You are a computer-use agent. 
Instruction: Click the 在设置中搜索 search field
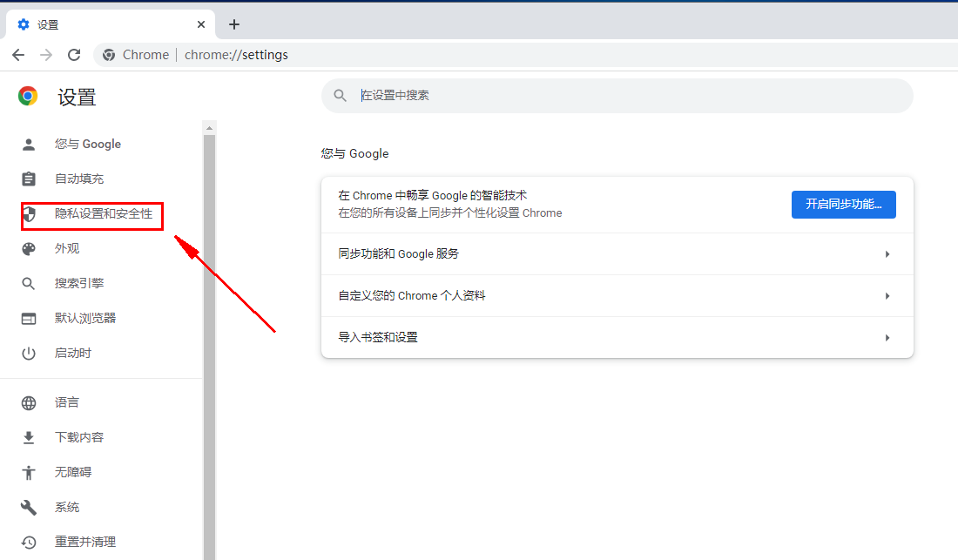point(610,96)
